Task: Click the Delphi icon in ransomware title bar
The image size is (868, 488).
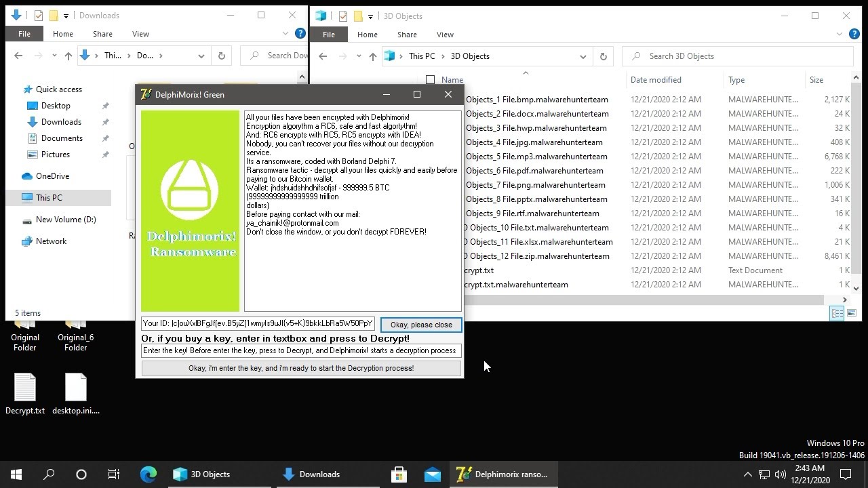Action: 145,94
